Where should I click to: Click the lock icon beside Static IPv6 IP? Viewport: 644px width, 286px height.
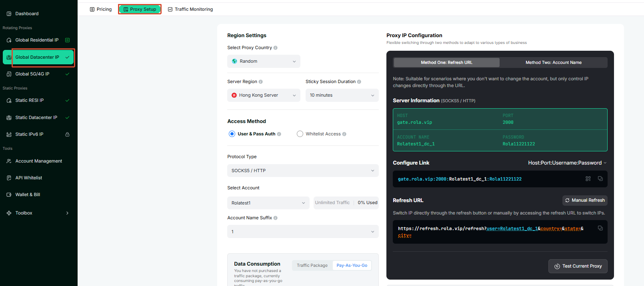coord(67,134)
